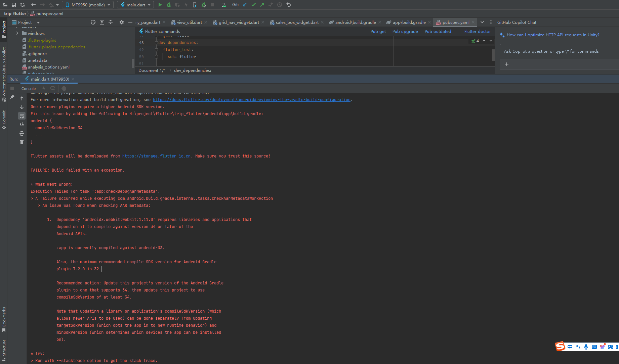Push commits with green Git arrow
619x364 pixels.
[262, 5]
